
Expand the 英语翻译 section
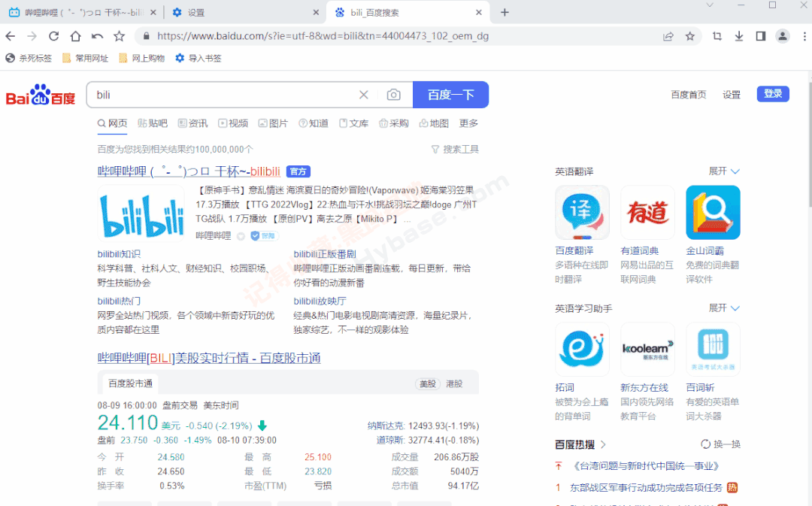(724, 171)
